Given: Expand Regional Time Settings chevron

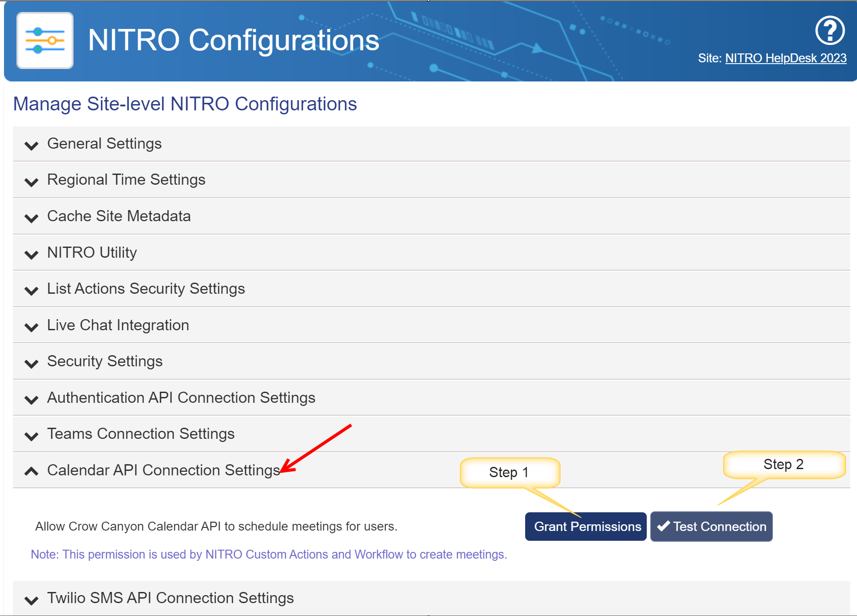Looking at the screenshot, I should 31,182.
